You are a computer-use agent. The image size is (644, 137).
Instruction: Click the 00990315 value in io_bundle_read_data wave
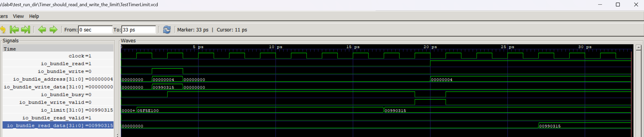tap(550, 126)
